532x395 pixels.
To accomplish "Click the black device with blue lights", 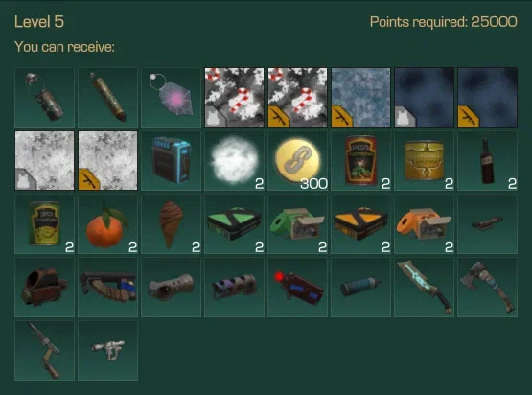I will [x=171, y=160].
